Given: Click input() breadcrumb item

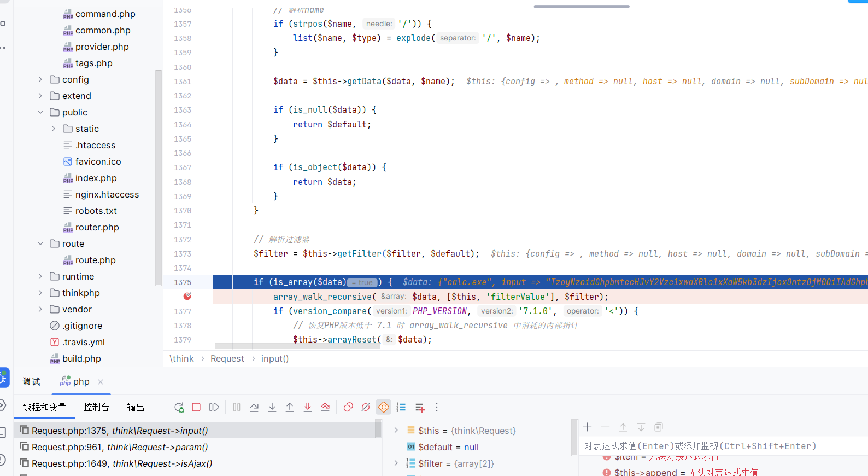Looking at the screenshot, I should coord(275,358).
